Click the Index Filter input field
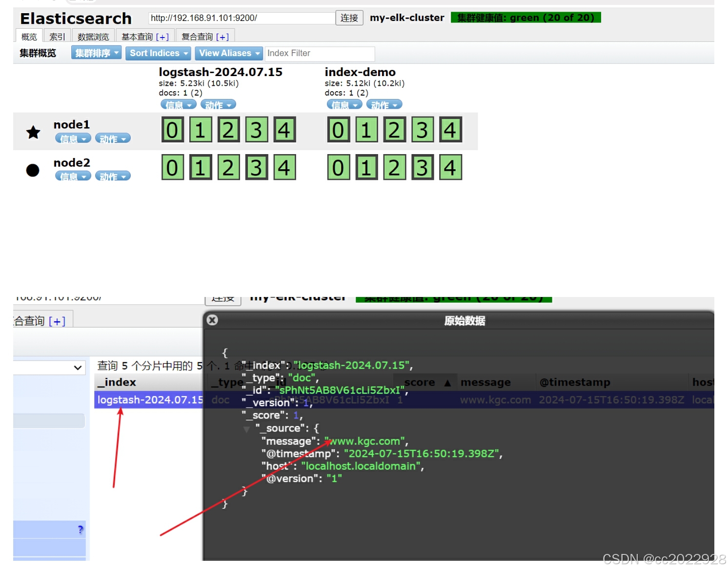 (x=320, y=53)
